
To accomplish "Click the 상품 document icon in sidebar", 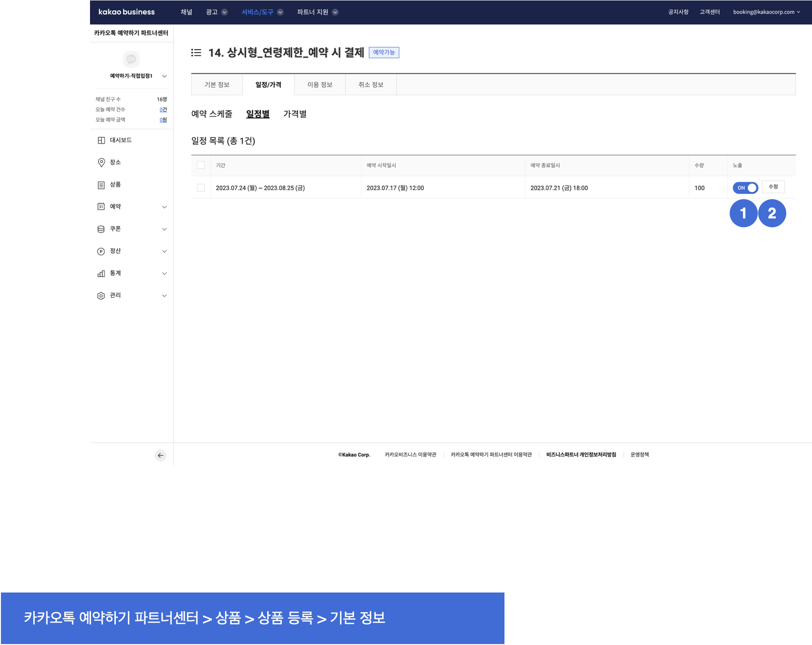I will tap(101, 185).
